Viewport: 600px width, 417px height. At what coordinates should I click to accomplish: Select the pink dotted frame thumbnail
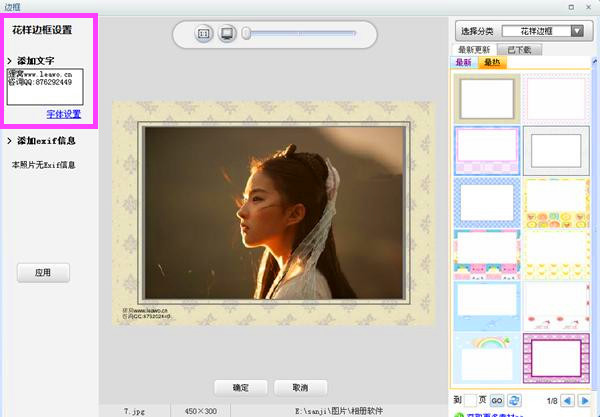coord(556,98)
